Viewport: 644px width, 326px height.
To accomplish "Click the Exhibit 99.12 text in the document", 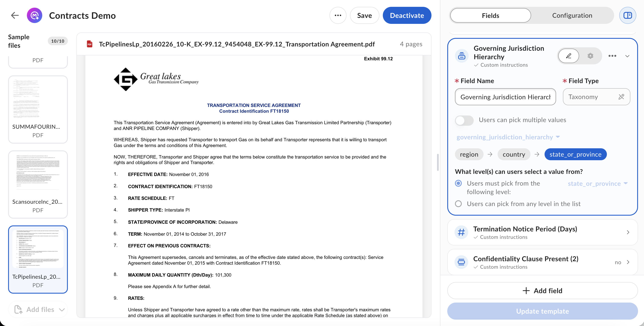I will coord(378,59).
